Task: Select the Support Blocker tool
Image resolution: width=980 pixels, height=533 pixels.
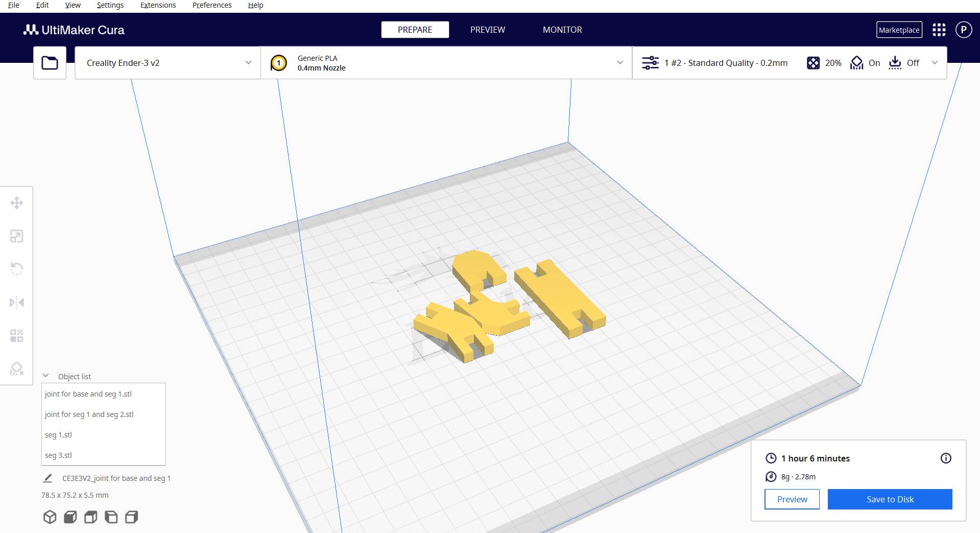Action: [17, 368]
